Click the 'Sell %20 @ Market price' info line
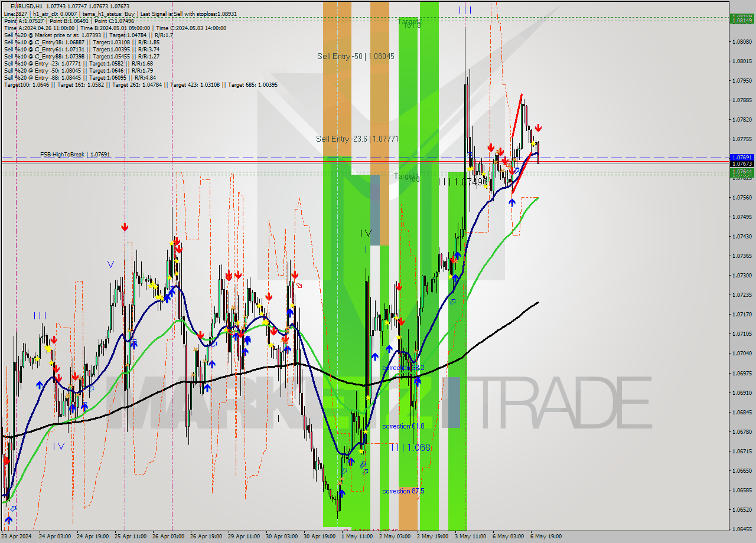The height and width of the screenshot is (543, 756). pyautogui.click(x=88, y=35)
